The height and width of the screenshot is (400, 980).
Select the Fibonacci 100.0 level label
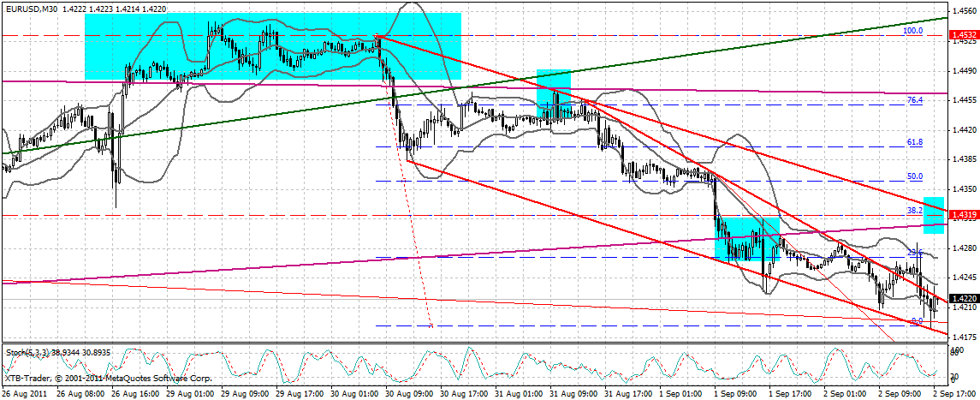(915, 30)
